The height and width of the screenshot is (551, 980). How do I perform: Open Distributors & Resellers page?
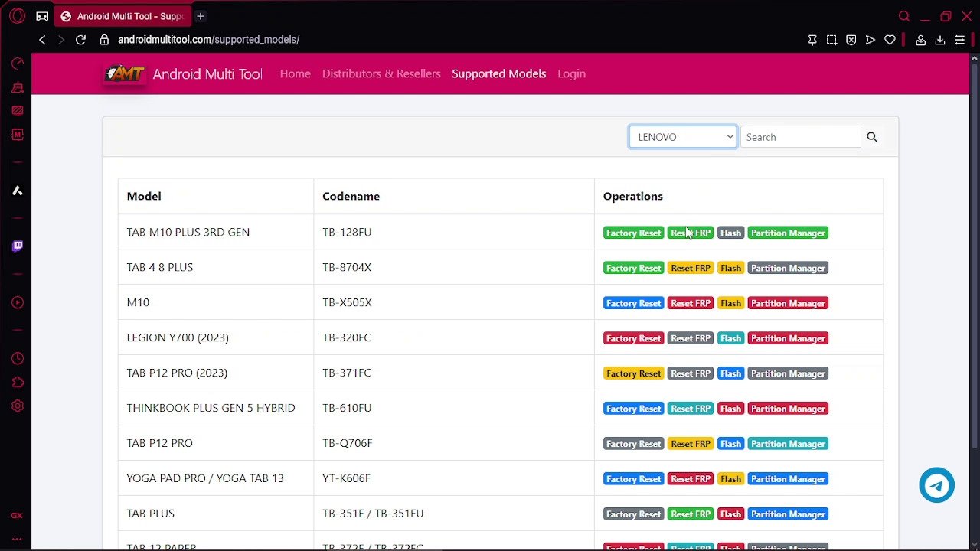(x=381, y=73)
